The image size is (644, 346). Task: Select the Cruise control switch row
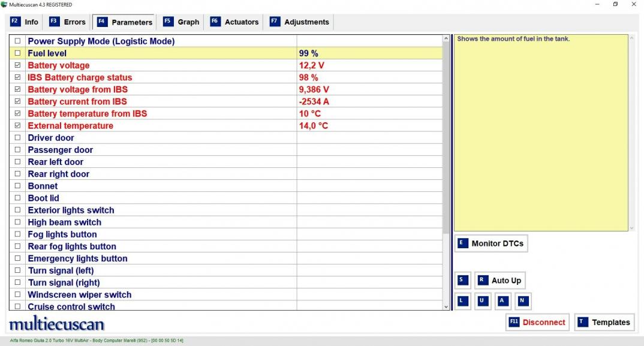click(x=226, y=306)
